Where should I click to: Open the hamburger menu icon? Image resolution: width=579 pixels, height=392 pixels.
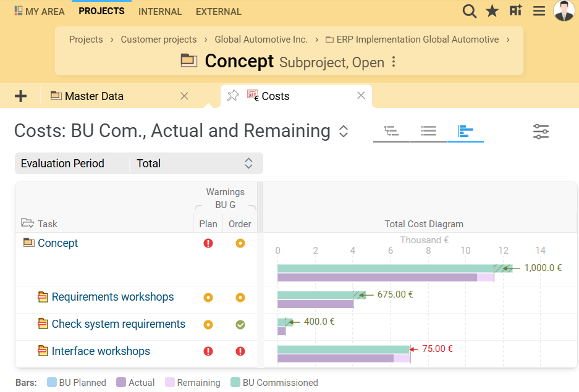click(x=539, y=11)
